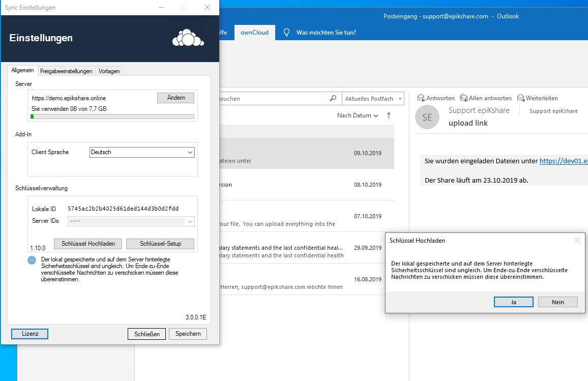Confirm with Ja in the upload dialog

pyautogui.click(x=513, y=302)
